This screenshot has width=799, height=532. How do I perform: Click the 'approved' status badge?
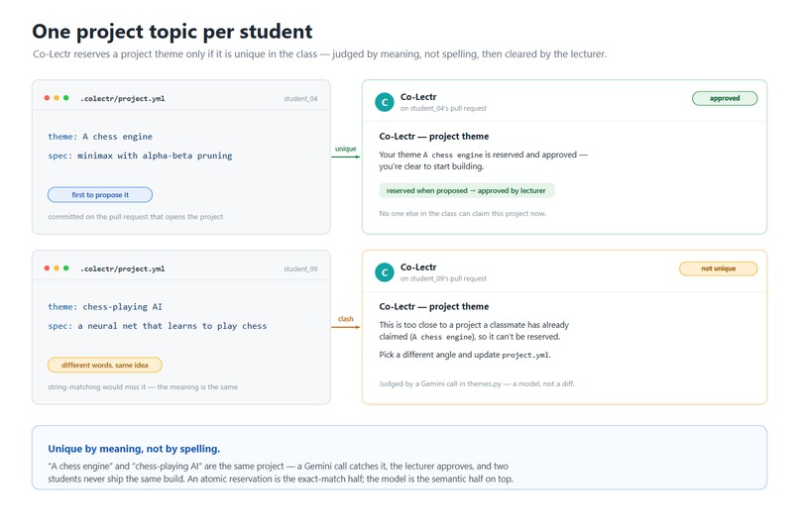pos(725,98)
